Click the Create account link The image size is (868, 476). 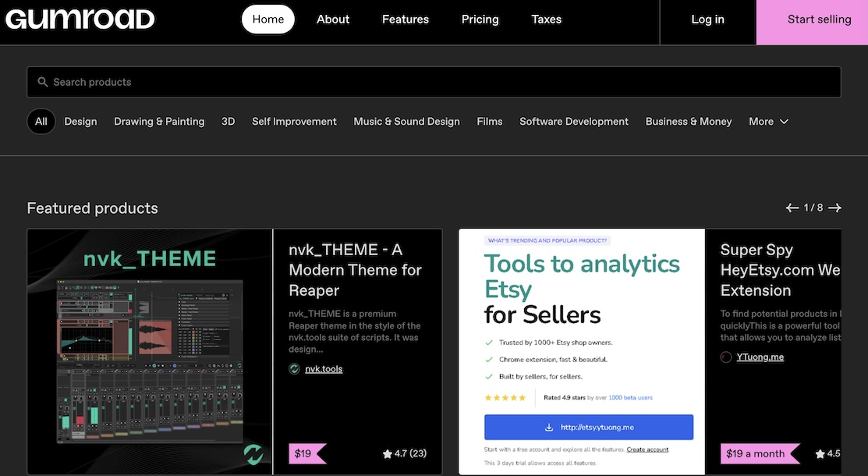click(x=647, y=449)
